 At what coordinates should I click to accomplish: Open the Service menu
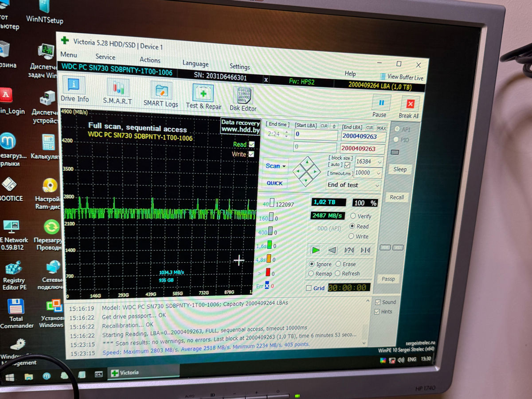[x=105, y=57]
